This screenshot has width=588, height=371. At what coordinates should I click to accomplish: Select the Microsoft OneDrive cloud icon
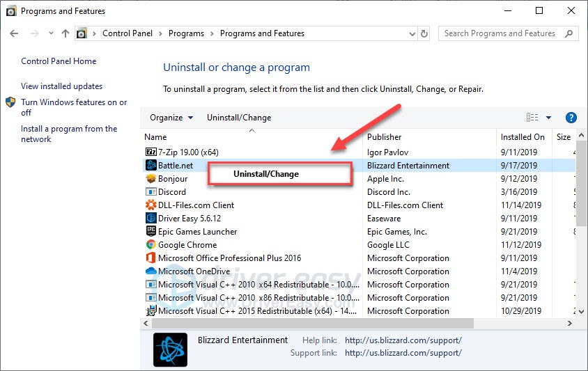pyautogui.click(x=150, y=271)
